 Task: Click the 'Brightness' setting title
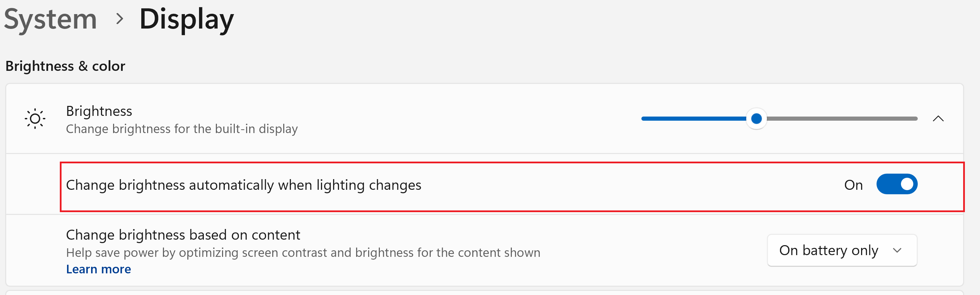[99, 111]
